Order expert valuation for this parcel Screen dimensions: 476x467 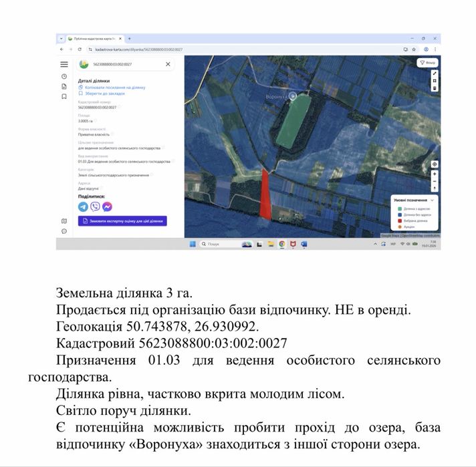122,221
